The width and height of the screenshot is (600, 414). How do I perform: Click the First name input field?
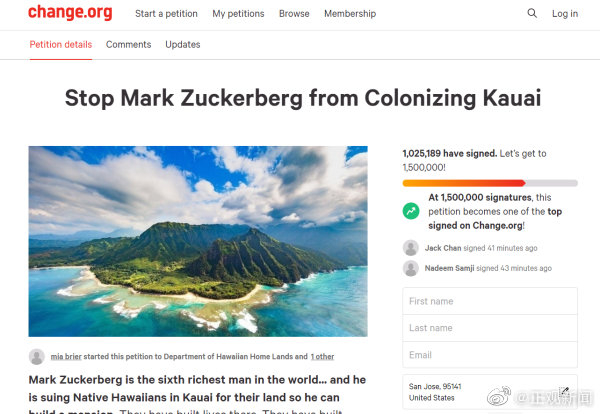click(489, 301)
